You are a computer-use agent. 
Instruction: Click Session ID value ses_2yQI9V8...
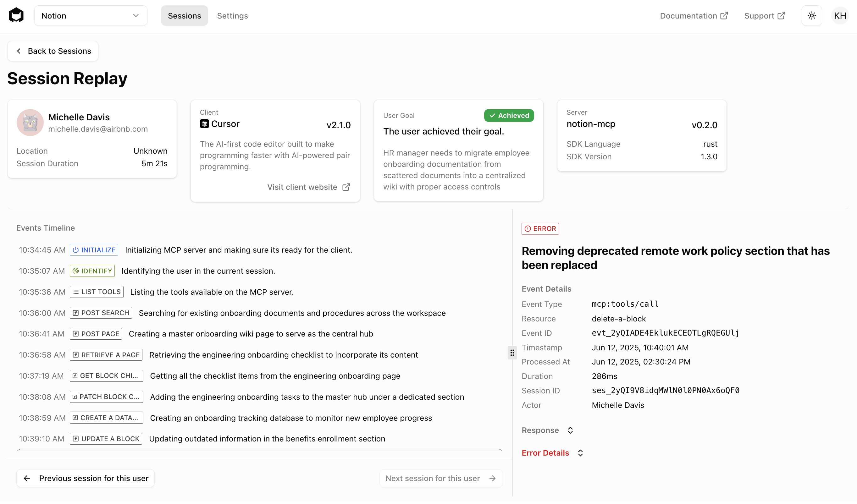click(x=666, y=391)
